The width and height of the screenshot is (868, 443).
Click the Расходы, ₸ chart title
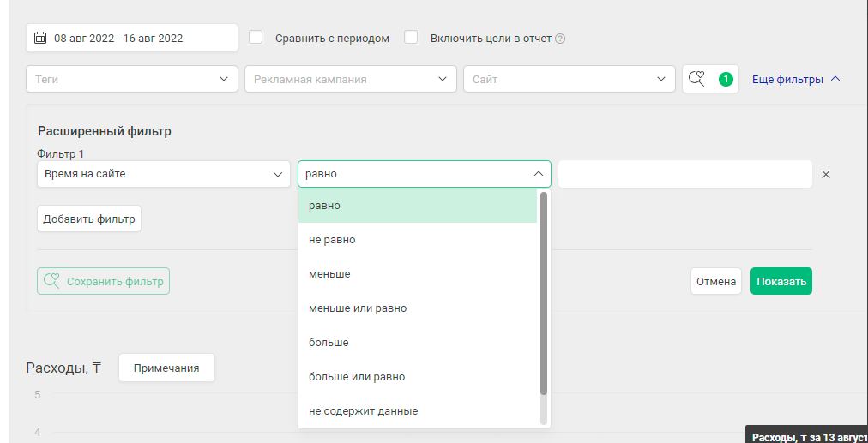click(63, 368)
